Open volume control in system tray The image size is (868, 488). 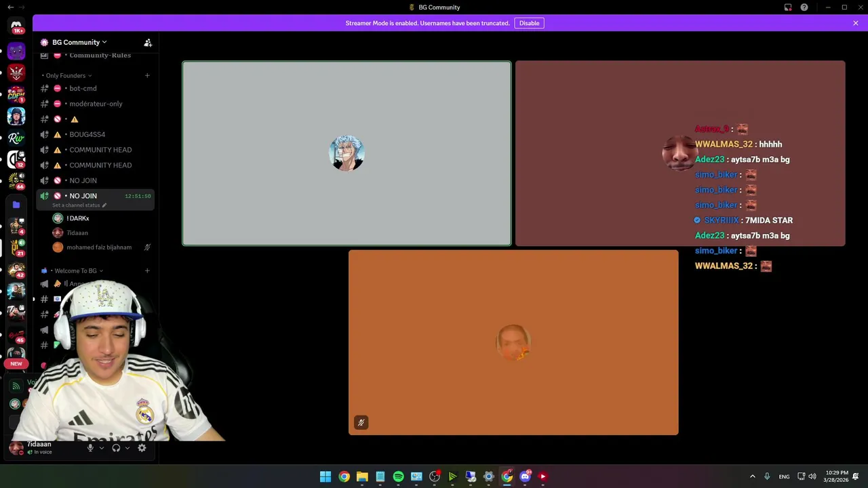[812, 476]
